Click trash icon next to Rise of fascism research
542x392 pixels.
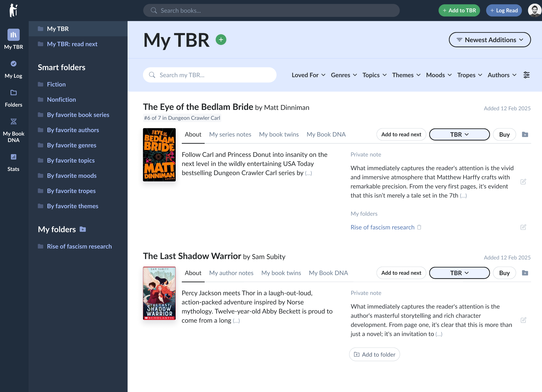click(419, 227)
